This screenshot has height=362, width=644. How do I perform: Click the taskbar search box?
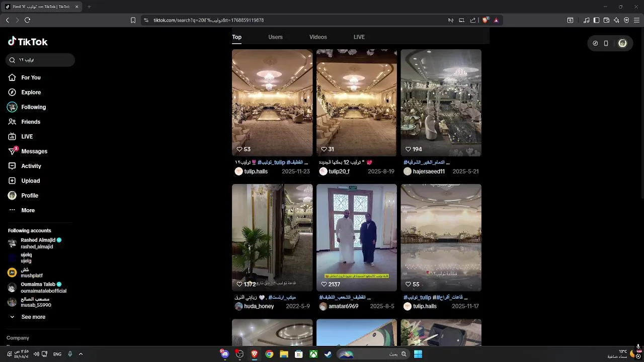pos(372,354)
